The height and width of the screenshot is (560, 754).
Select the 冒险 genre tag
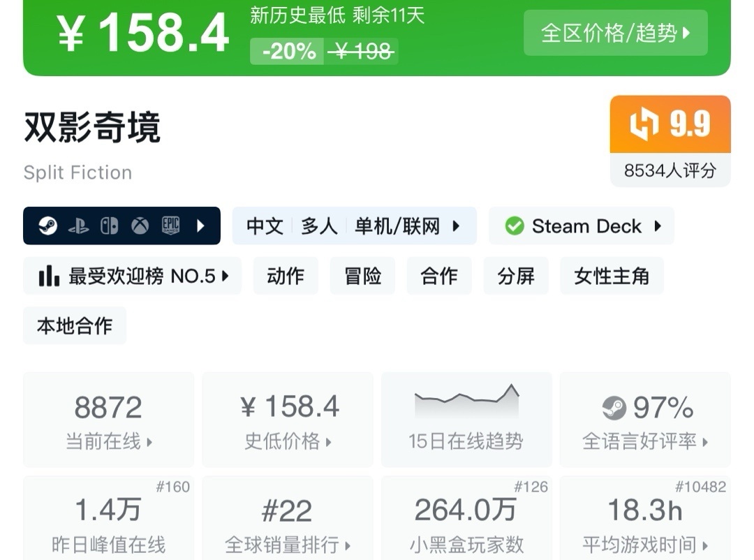pyautogui.click(x=362, y=276)
